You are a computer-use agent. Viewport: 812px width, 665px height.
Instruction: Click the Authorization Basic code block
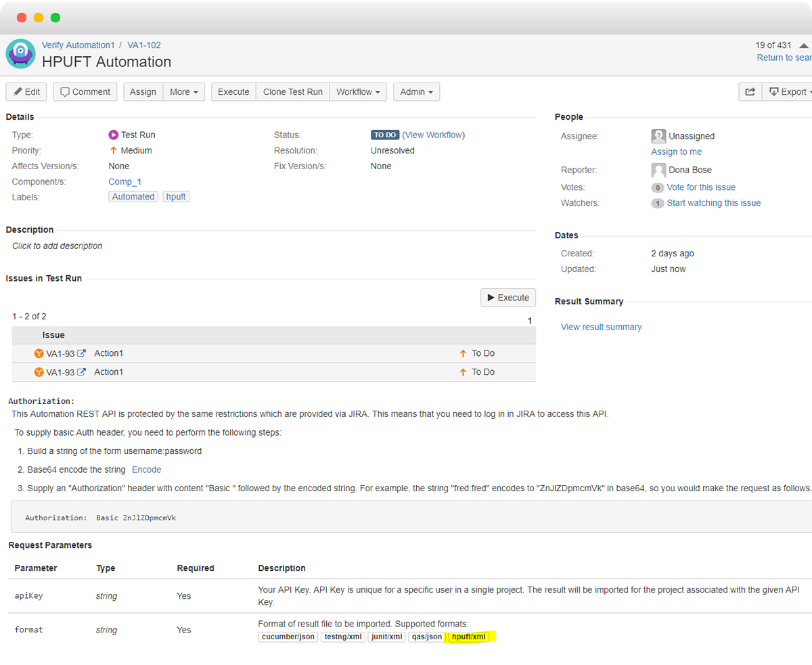point(411,517)
